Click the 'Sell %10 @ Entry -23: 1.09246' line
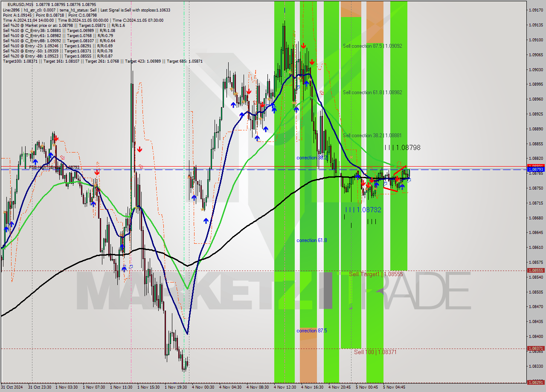546x392 pixels. point(58,46)
